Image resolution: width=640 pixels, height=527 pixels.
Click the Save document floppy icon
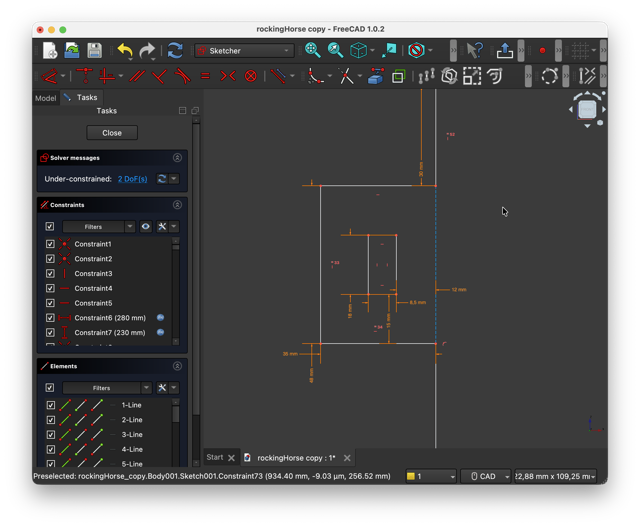(94, 51)
